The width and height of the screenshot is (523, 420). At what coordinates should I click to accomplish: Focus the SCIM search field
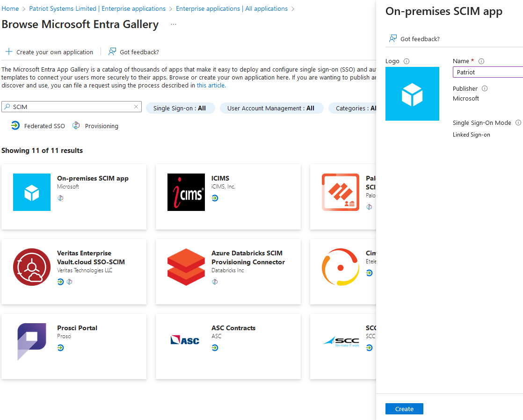tap(72, 107)
